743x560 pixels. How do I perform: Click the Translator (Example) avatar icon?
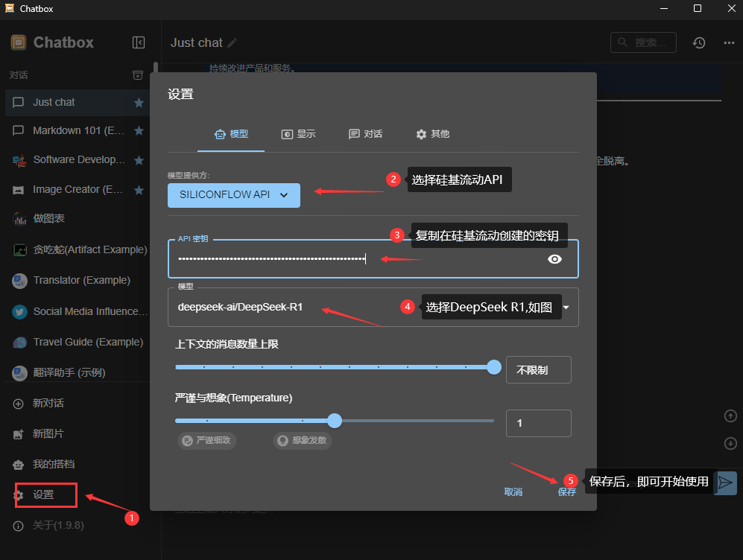coord(19,281)
